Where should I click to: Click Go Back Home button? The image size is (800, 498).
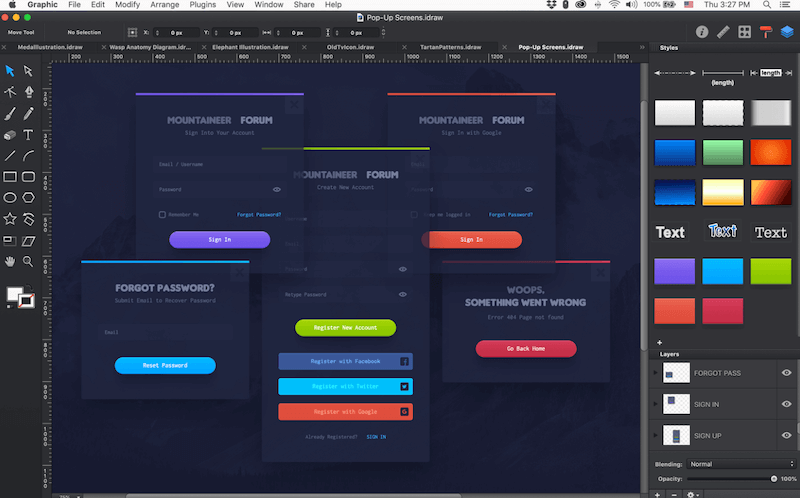(526, 348)
